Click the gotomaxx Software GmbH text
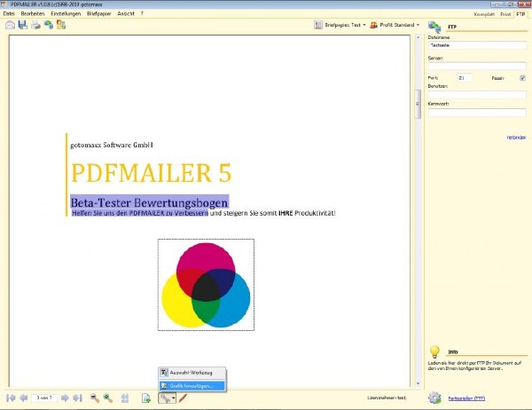 112,145
